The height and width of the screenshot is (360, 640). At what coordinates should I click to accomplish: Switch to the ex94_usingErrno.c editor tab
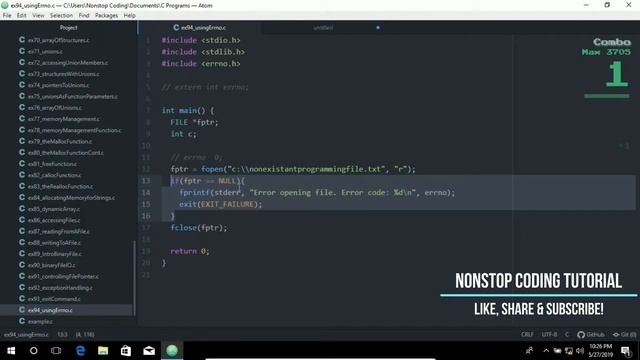click(x=199, y=27)
